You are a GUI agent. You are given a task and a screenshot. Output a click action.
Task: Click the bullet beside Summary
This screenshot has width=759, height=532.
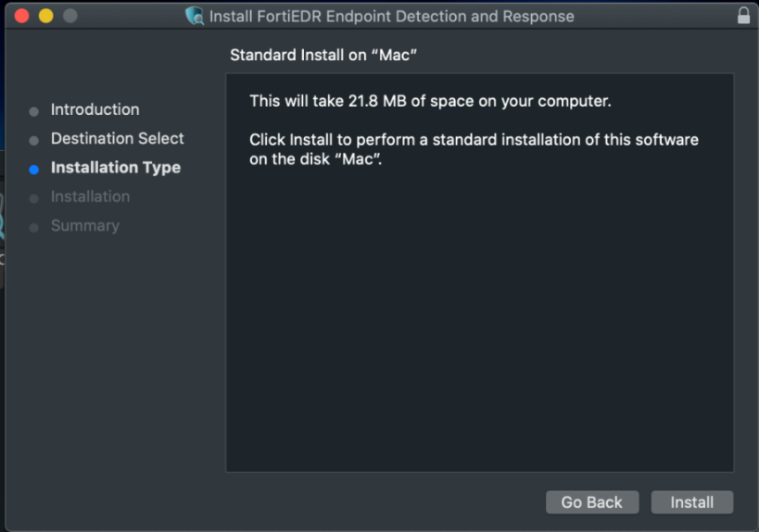pos(34,227)
